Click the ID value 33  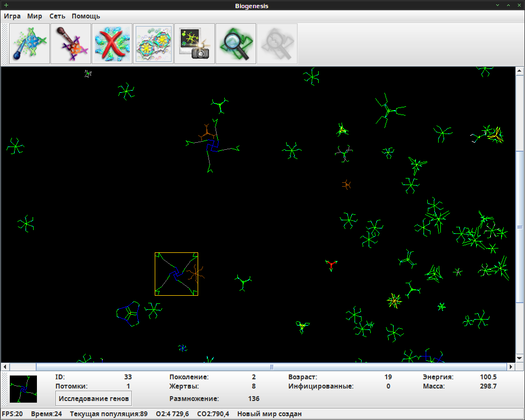[128, 377]
